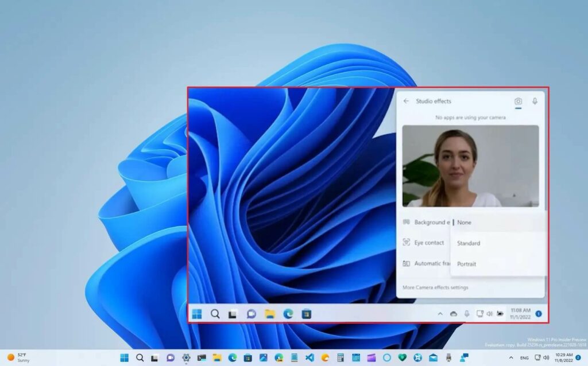Choose the Standard background effect
Image resolution: width=588 pixels, height=366 pixels.
tap(468, 243)
